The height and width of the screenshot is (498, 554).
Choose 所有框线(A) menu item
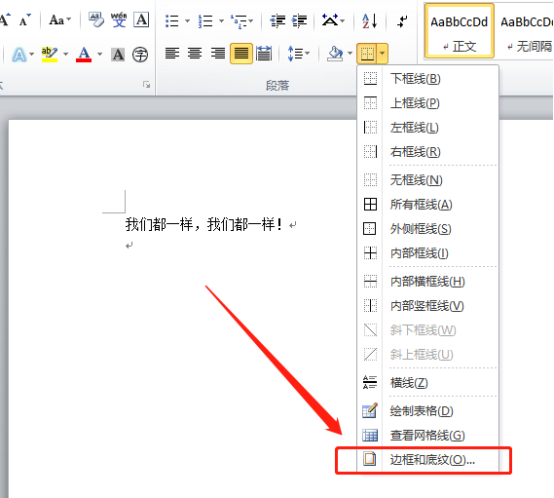coord(428,204)
